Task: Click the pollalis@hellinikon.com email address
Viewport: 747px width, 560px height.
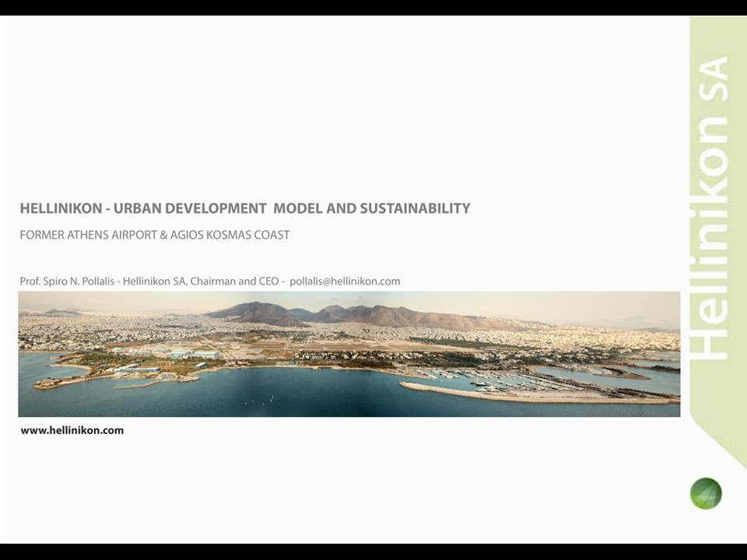Action: tap(345, 282)
